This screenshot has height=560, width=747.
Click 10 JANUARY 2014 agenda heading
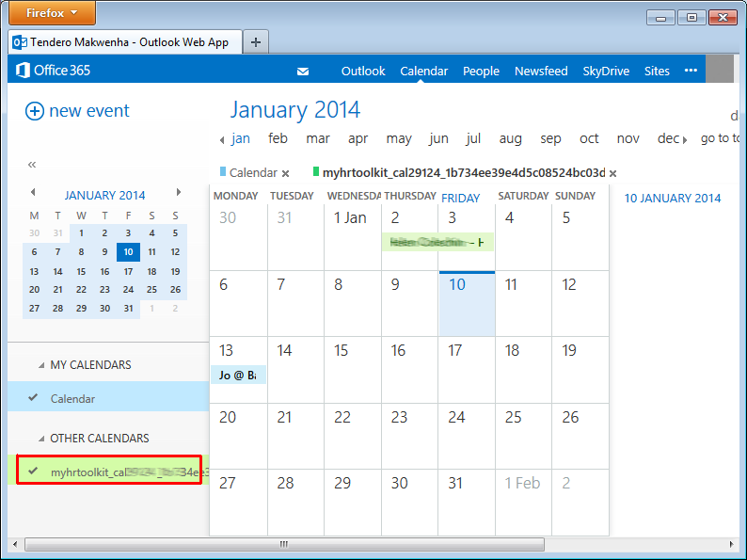[x=672, y=199]
